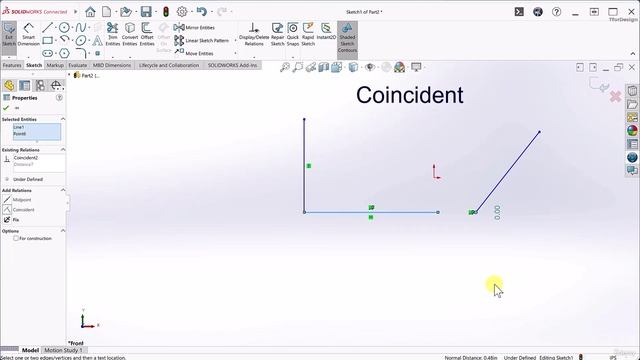Open the Rectangle tool dropdown arrow
640x360 pixels.
click(x=55, y=41)
